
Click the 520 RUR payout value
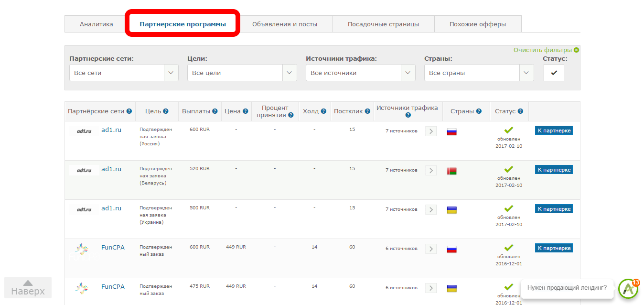(200, 169)
